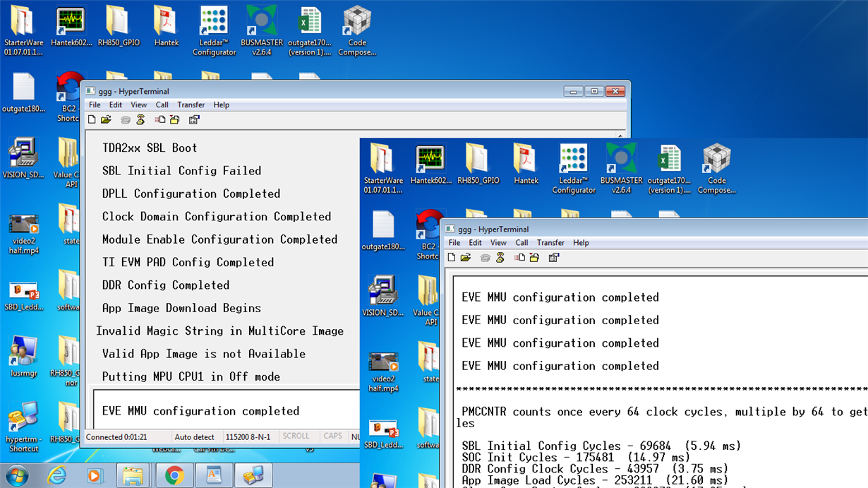Open View menu in back HyperTerminal window

139,105
